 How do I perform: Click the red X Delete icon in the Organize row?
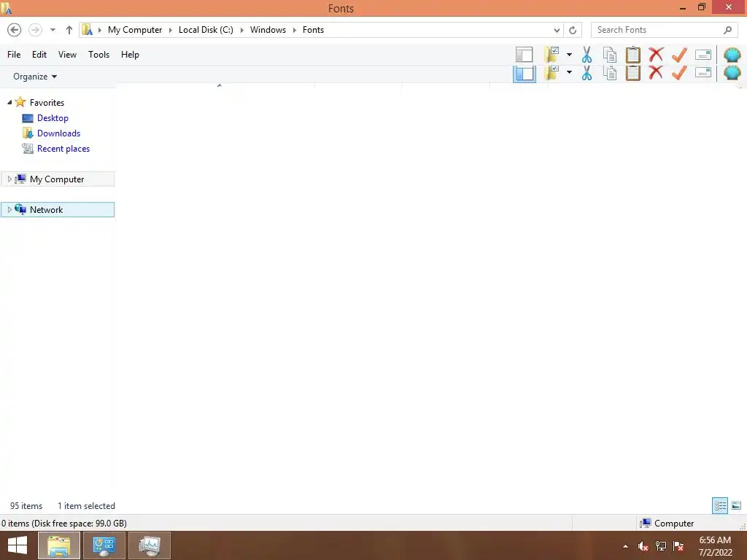click(656, 72)
